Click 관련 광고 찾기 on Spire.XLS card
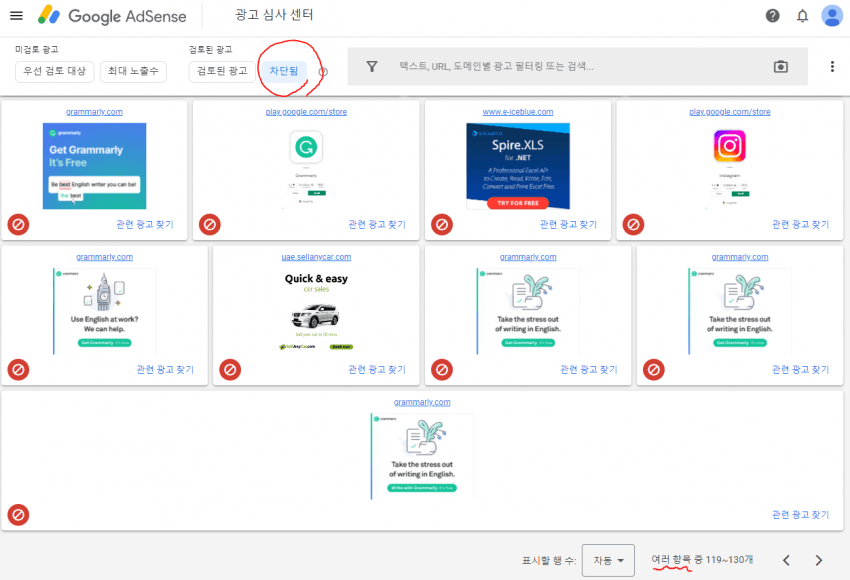The height and width of the screenshot is (580, 850). point(568,224)
